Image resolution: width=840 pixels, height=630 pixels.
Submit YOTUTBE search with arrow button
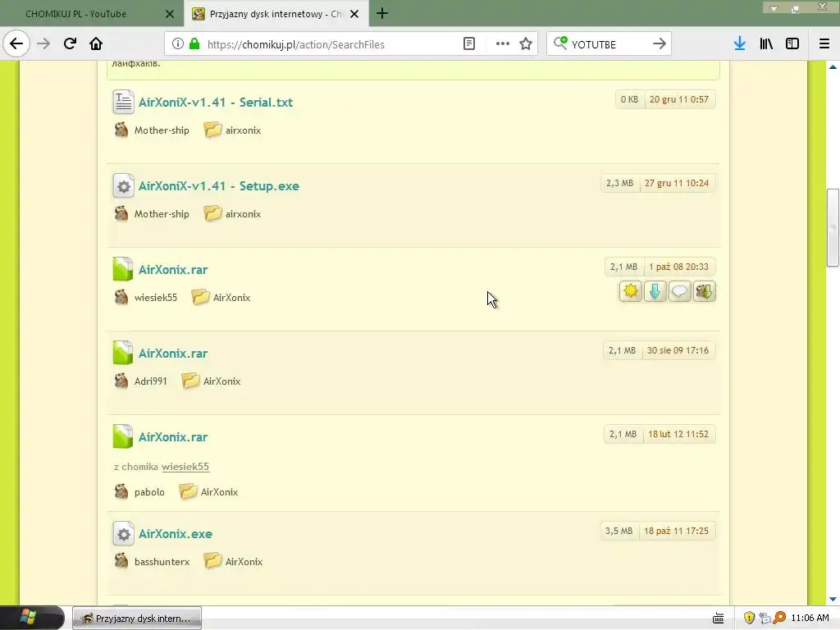(x=660, y=44)
